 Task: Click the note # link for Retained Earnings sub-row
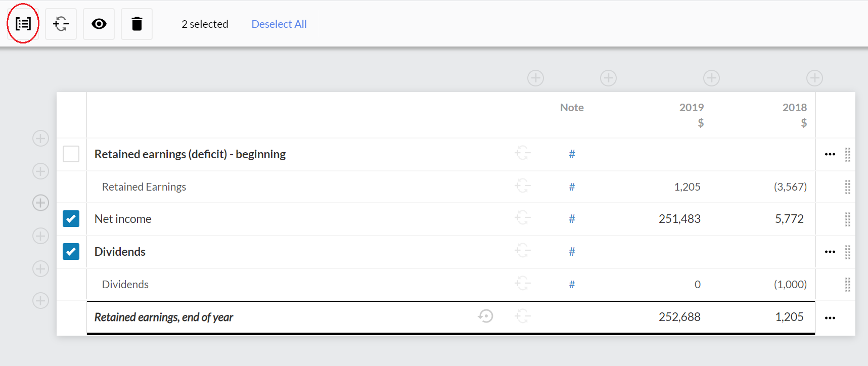point(572,187)
